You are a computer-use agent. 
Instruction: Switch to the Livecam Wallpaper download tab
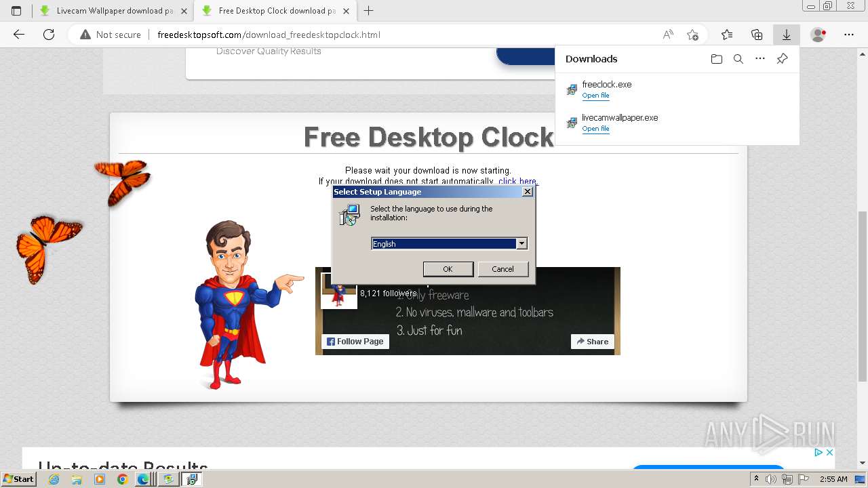(x=113, y=11)
